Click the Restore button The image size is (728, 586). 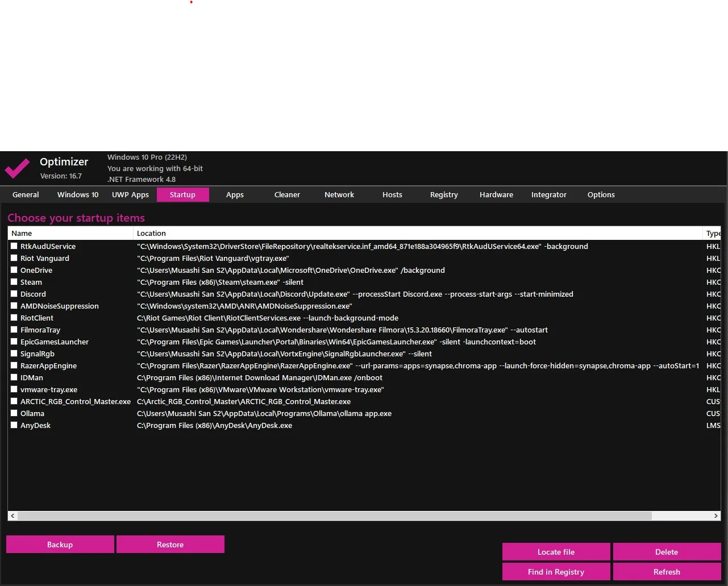[x=170, y=545]
